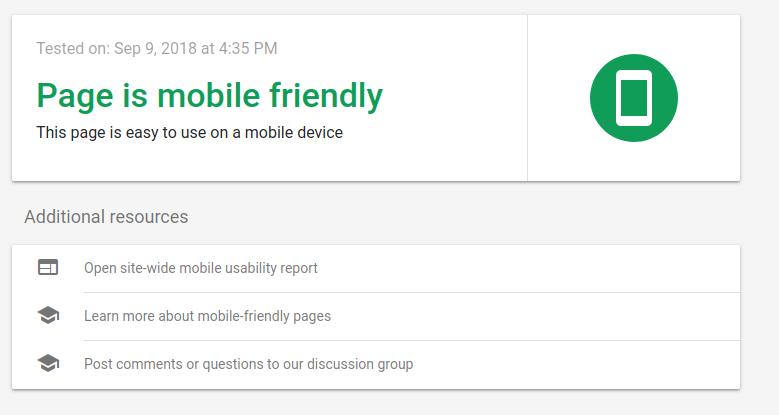This screenshot has height=415, width=779.
Task: Click graduation cap icon beside Learn more
Action: pos(48,315)
